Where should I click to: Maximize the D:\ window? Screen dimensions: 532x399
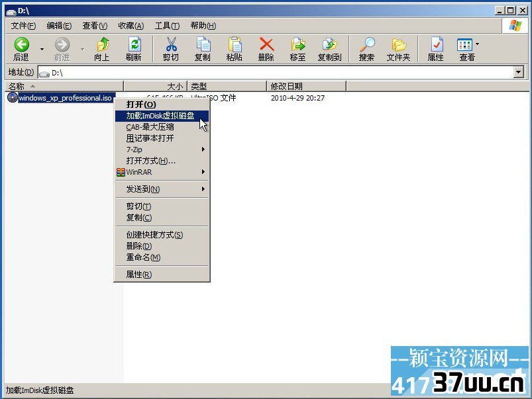click(510, 11)
